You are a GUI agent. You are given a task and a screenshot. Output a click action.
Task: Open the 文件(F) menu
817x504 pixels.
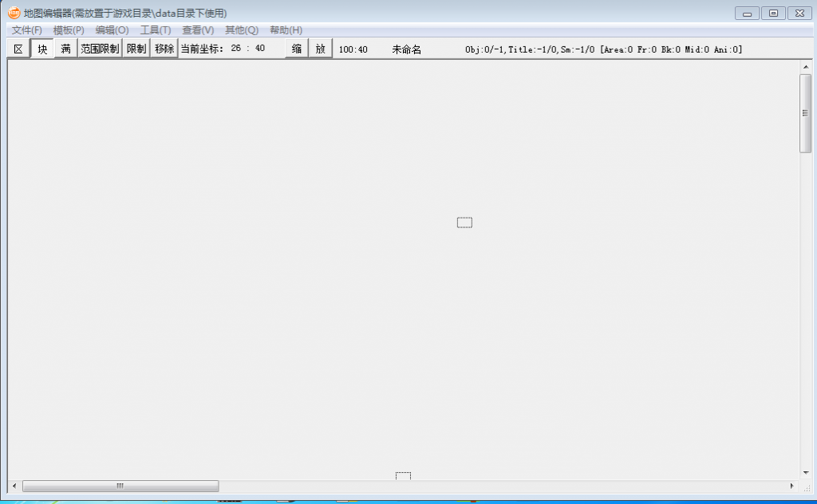[x=27, y=30]
